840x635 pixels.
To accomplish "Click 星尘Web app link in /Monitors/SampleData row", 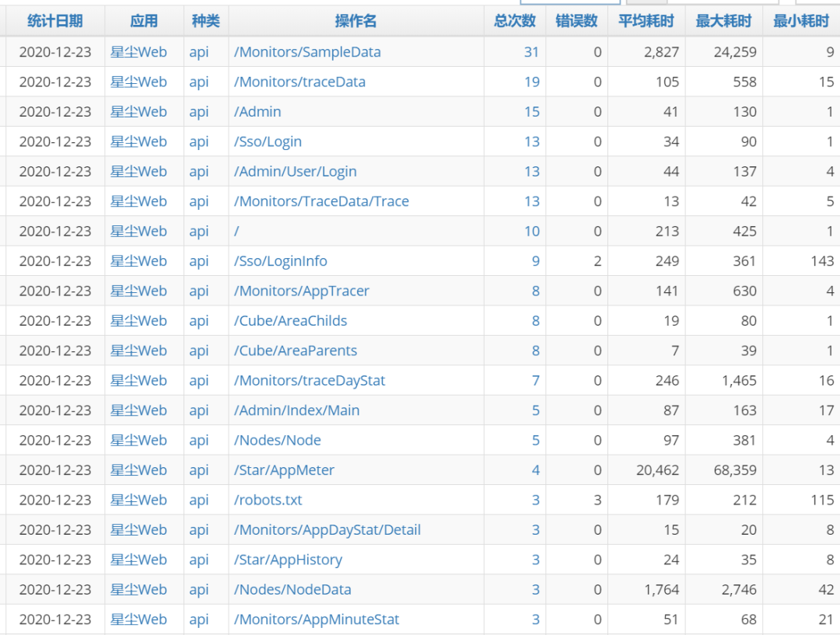I will pos(138,52).
